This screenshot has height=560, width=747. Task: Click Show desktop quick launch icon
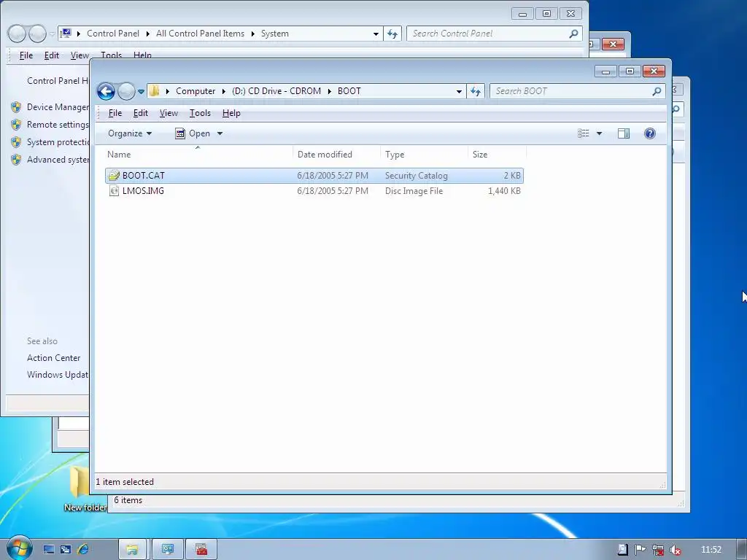(49, 550)
